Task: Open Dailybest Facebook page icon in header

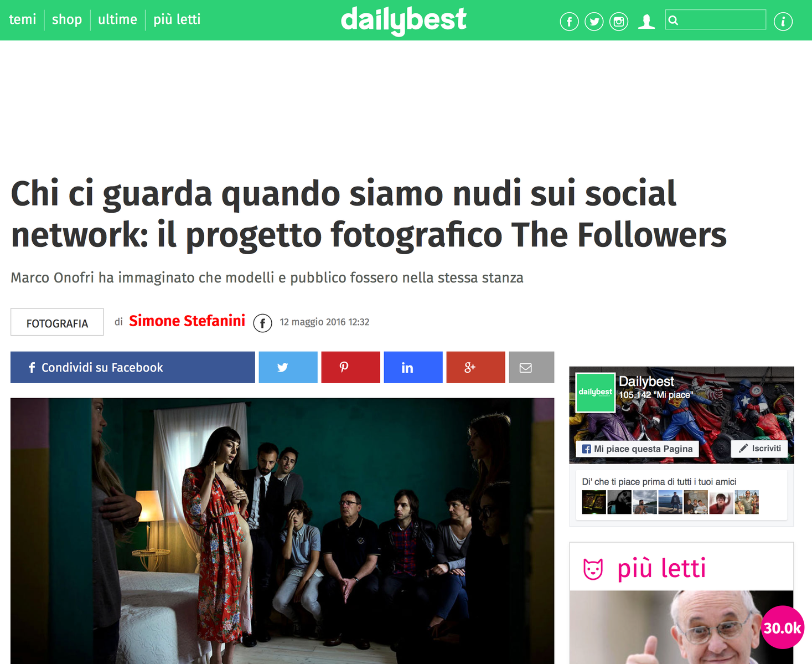Action: [x=569, y=22]
